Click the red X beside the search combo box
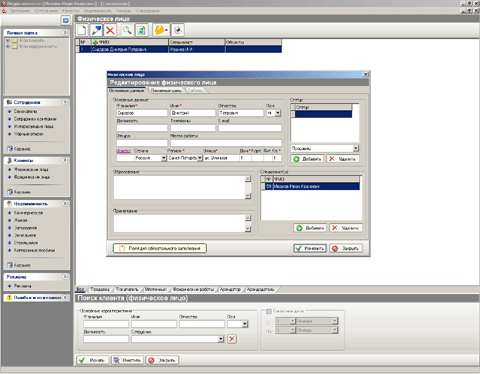The height and width of the screenshot is (374, 480). (x=232, y=339)
